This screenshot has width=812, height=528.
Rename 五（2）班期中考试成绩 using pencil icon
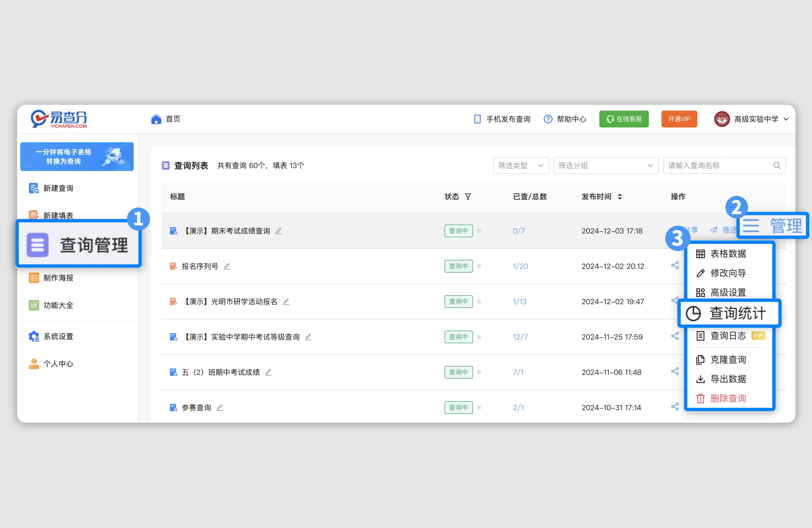[x=268, y=372]
